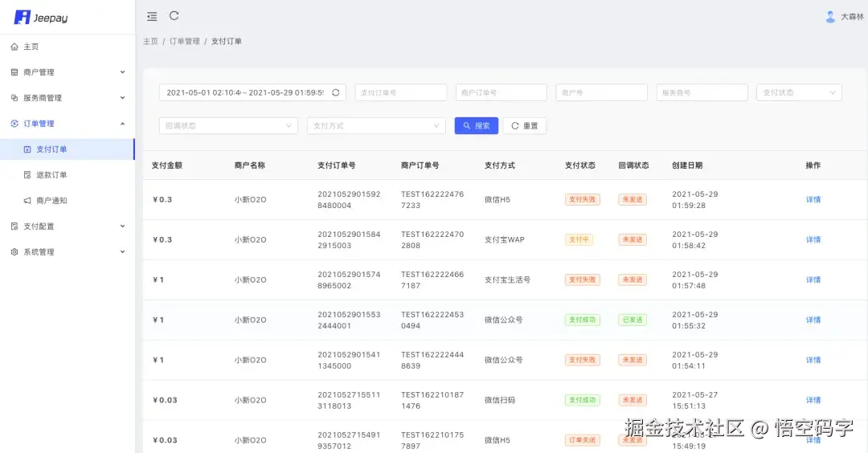Click the 支付配置 sidebar icon
Viewport: 868px width, 453px height.
point(14,226)
